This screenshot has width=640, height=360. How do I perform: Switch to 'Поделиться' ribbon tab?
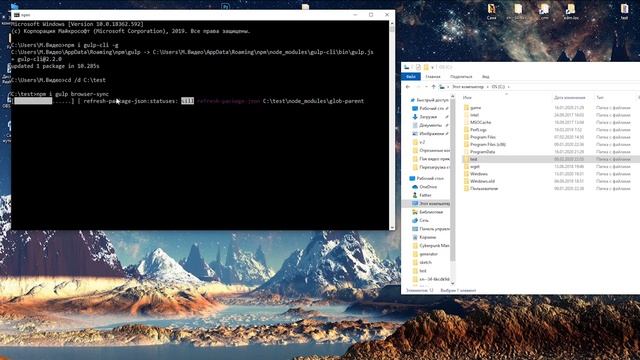click(461, 77)
